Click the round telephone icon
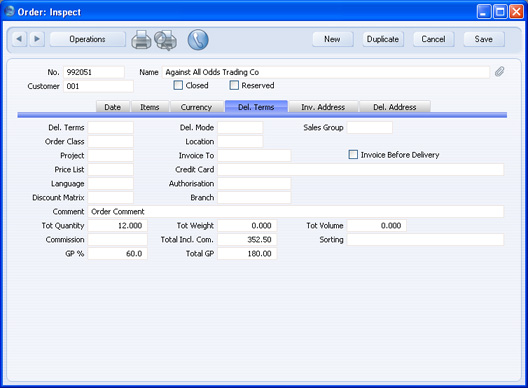The image size is (528, 388). (198, 40)
